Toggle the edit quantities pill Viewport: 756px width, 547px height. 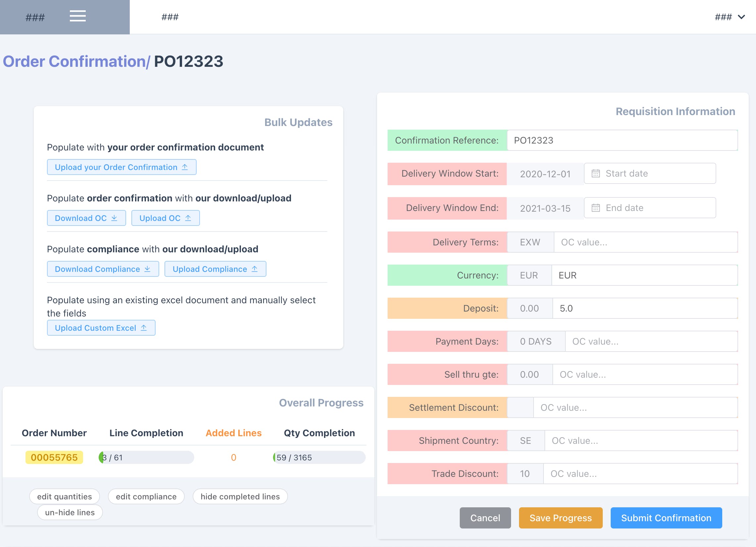[x=64, y=496]
